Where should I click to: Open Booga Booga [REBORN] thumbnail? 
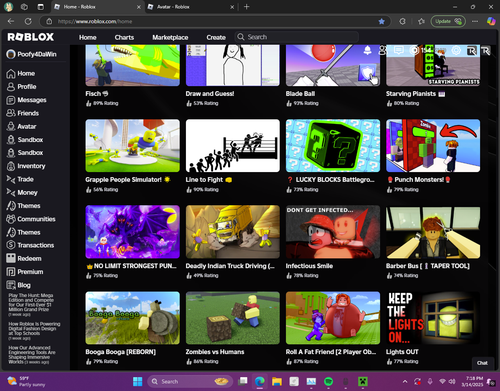[x=132, y=318]
